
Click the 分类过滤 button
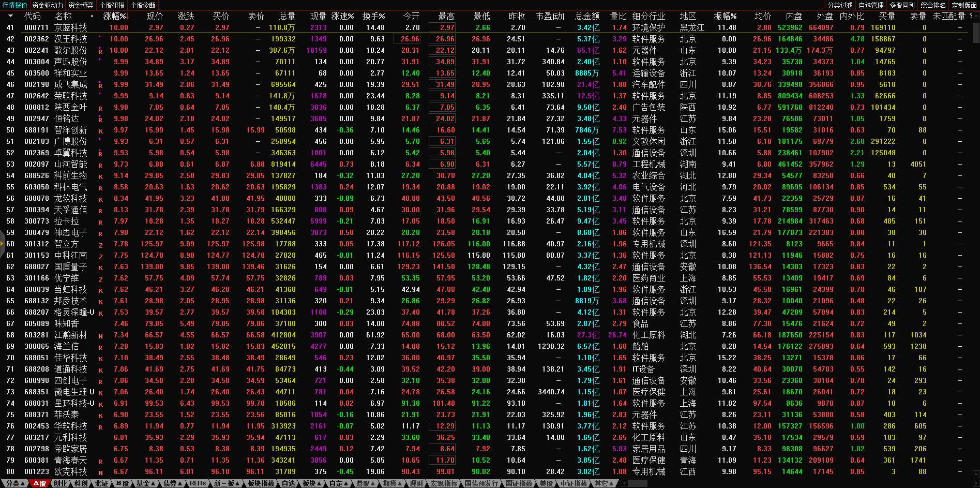click(840, 5)
